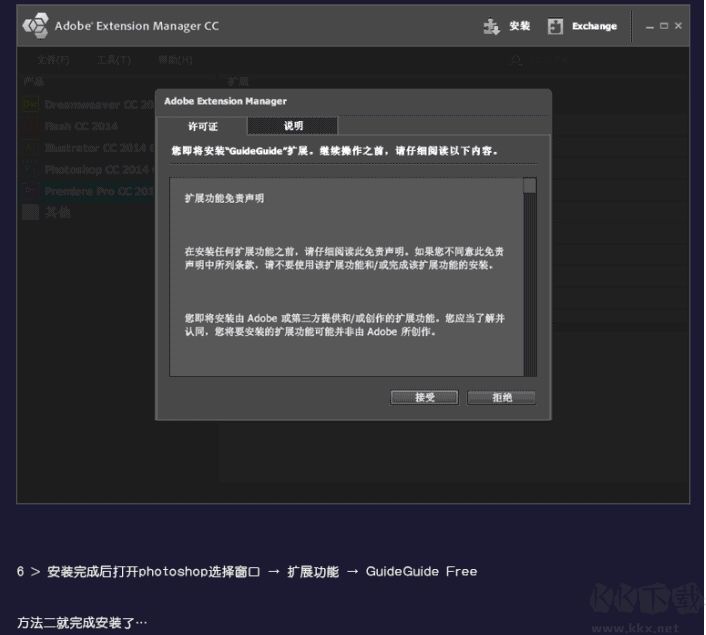Click the 拒绝 decline button
Image resolution: width=706 pixels, height=635 pixels.
502,397
